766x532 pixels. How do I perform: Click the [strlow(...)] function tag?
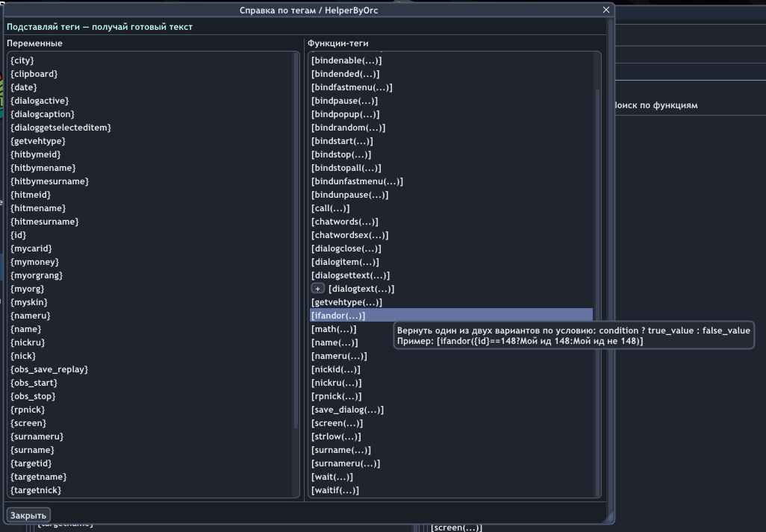(336, 436)
